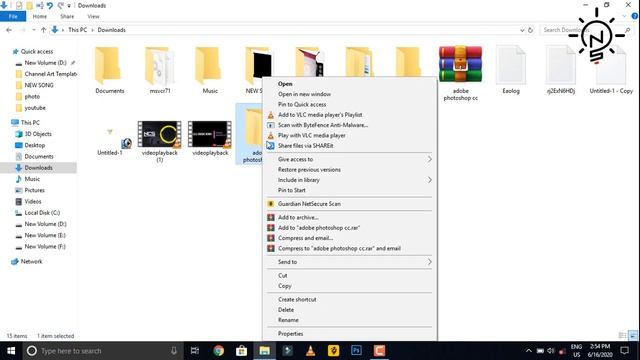Select the rj2ExN6HDj file
Screen dimensions: 640x360
click(561, 65)
